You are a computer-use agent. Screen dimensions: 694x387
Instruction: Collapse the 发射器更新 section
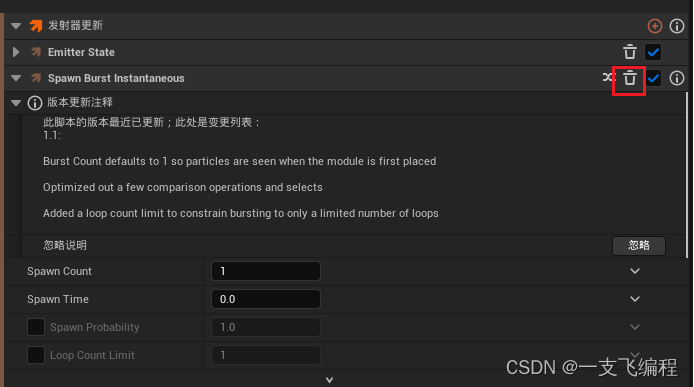click(x=16, y=26)
